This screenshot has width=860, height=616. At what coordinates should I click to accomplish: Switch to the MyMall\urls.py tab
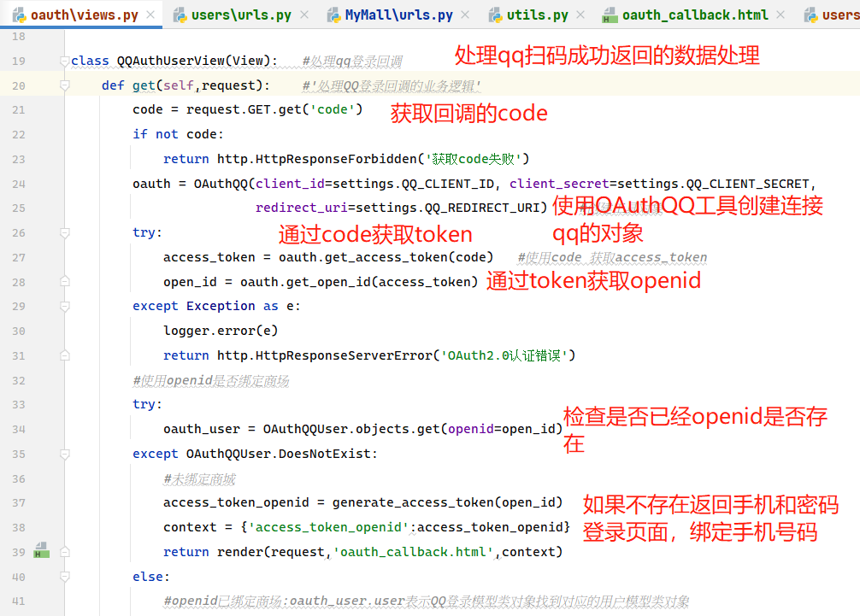coord(398,15)
